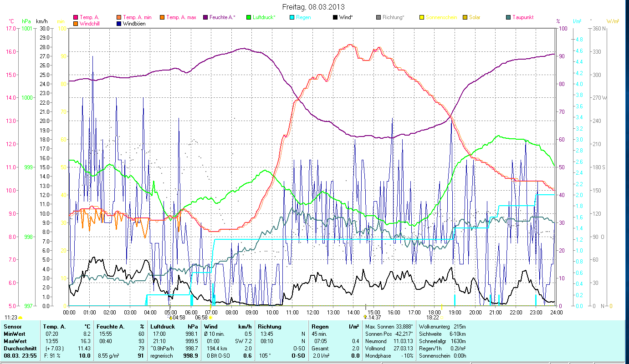The image size is (629, 364).
Task: Click the 00:00 time axis label
Action: pos(69,313)
